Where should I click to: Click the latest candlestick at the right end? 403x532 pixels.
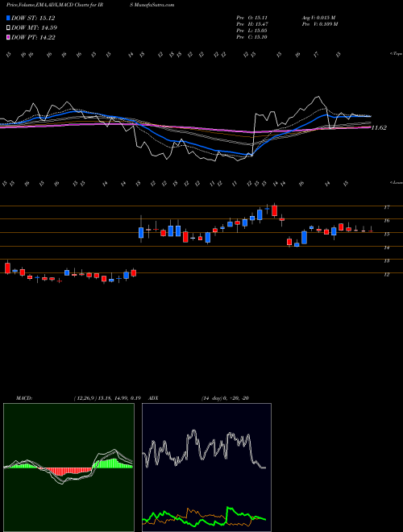click(x=371, y=231)
